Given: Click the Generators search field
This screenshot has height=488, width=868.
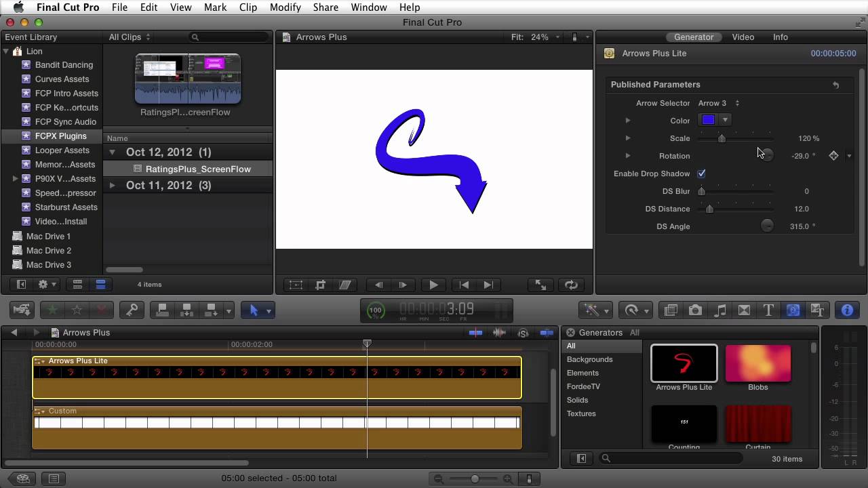Looking at the screenshot, I should click(x=669, y=459).
